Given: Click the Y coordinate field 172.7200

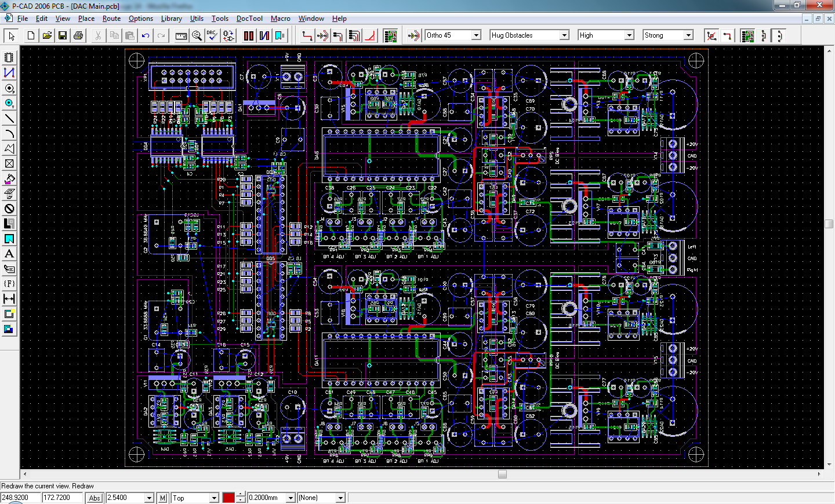Looking at the screenshot, I should (x=63, y=498).
